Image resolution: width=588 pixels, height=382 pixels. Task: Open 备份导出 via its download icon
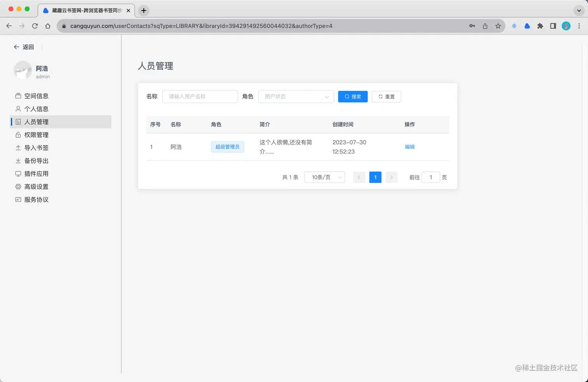click(x=18, y=160)
